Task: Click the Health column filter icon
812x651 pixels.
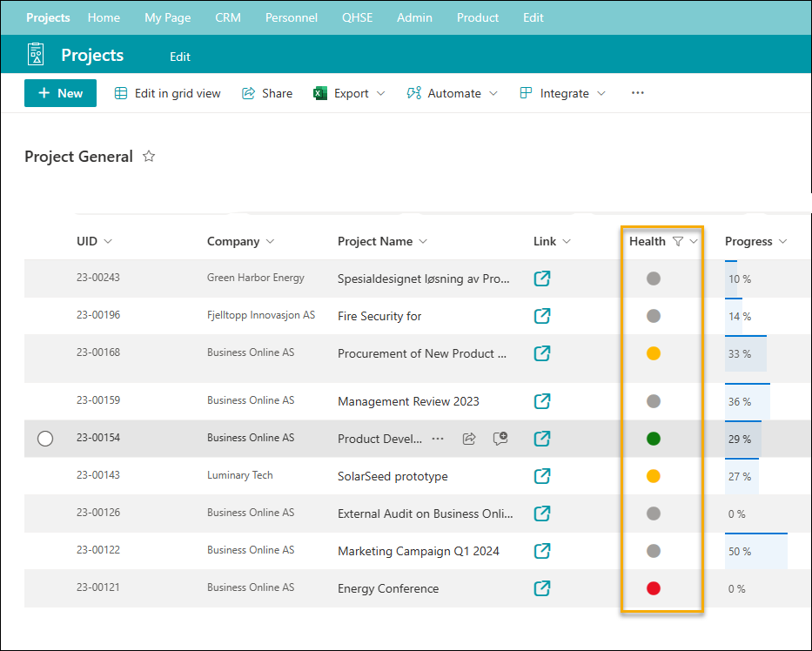Action: coord(678,241)
